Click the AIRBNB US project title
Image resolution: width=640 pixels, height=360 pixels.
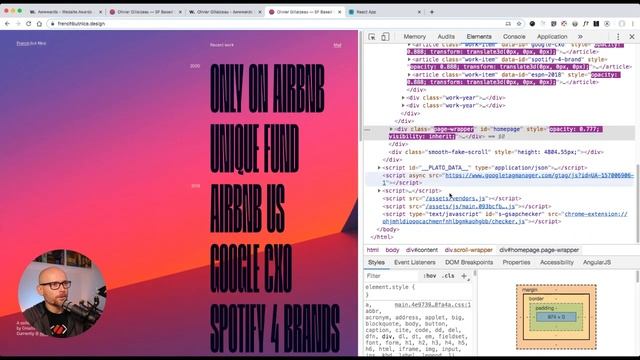coord(247,208)
